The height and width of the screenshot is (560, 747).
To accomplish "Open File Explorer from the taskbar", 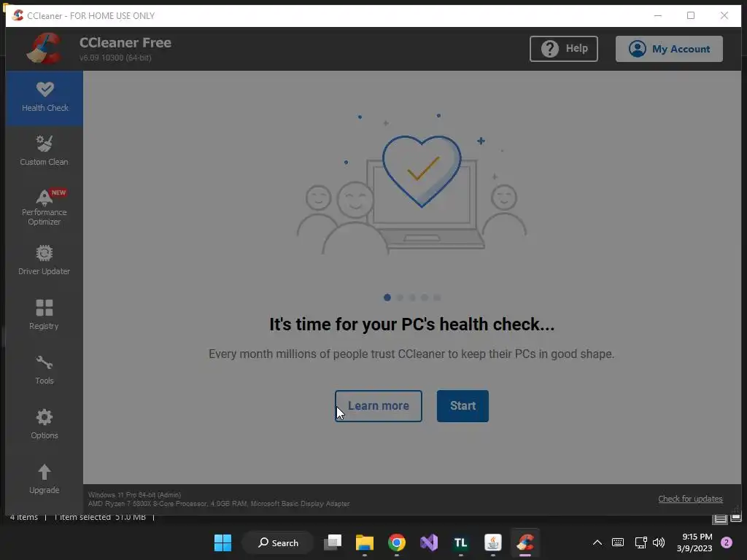I will 365,542.
